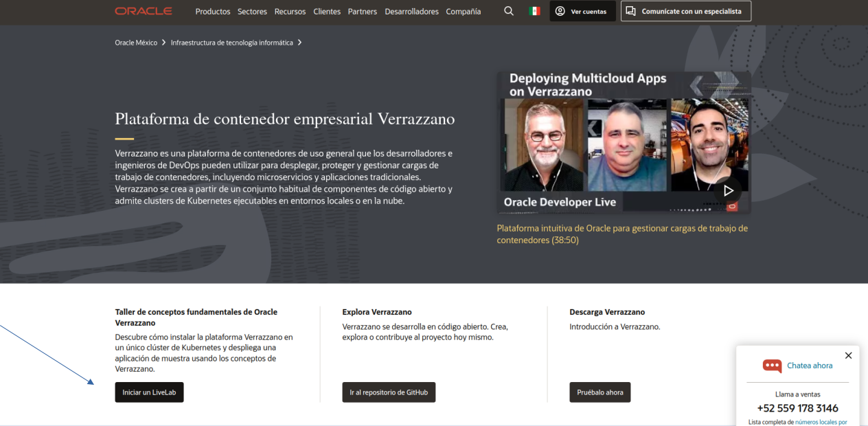Click the user profile icon in Ver cuentas
868x426 pixels.
point(560,11)
